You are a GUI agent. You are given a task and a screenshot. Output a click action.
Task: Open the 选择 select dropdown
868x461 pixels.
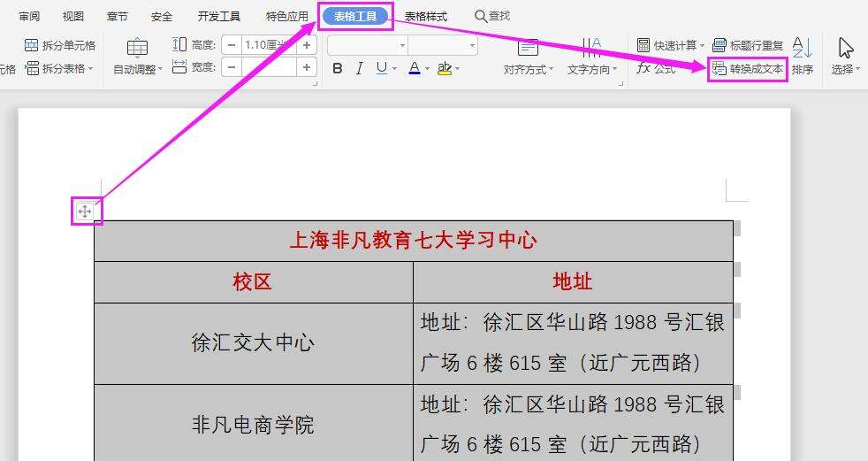[x=845, y=57]
